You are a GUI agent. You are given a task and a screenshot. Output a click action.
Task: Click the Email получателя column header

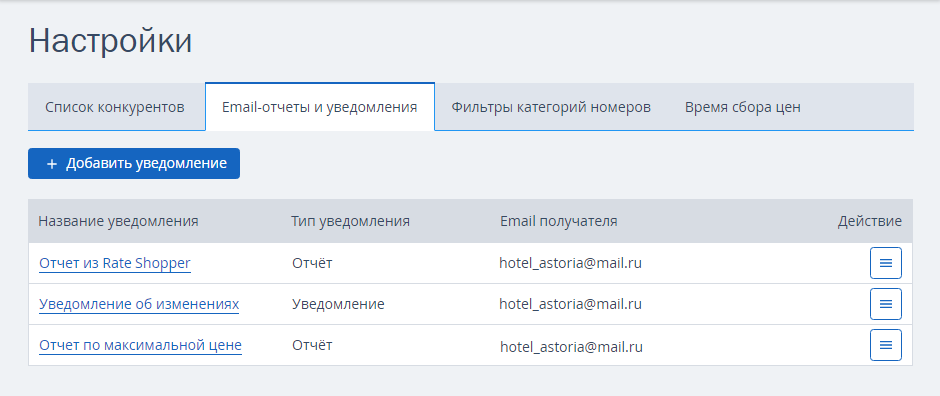point(559,221)
